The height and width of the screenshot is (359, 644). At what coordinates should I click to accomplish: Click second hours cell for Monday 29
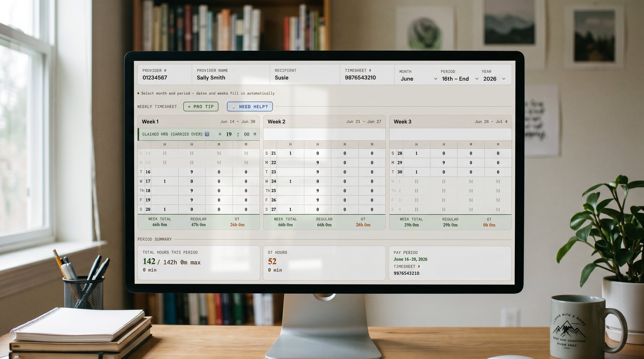[x=444, y=163]
